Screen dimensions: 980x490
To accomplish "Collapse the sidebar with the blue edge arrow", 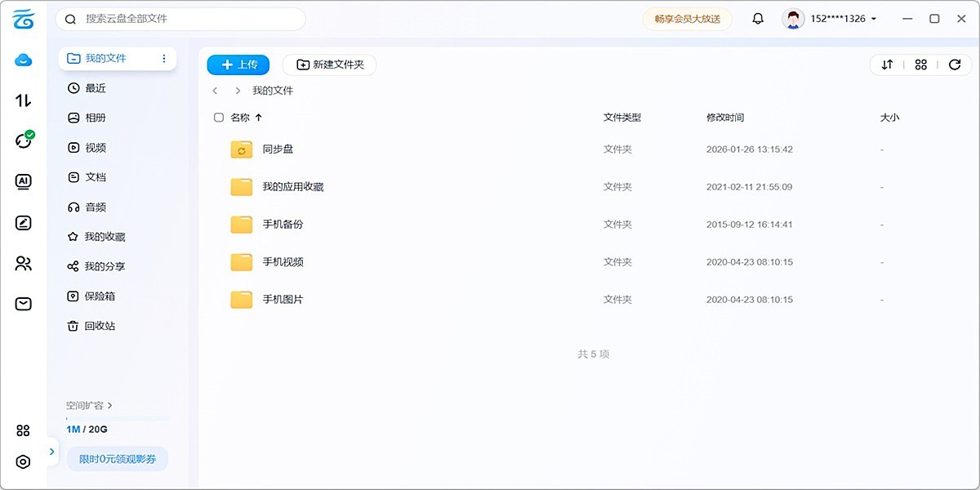I will tap(51, 451).
